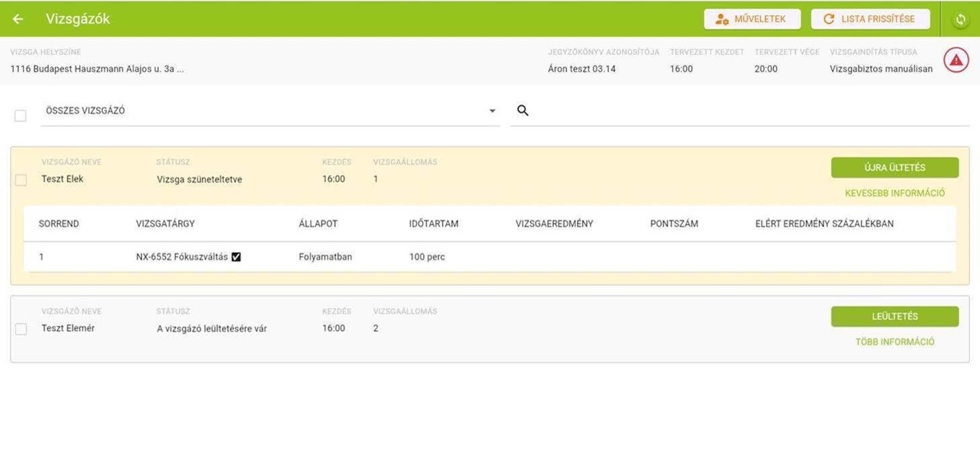Click the 'Folyamatban' state cell
Viewport: 980px width, 449px height.
326,257
